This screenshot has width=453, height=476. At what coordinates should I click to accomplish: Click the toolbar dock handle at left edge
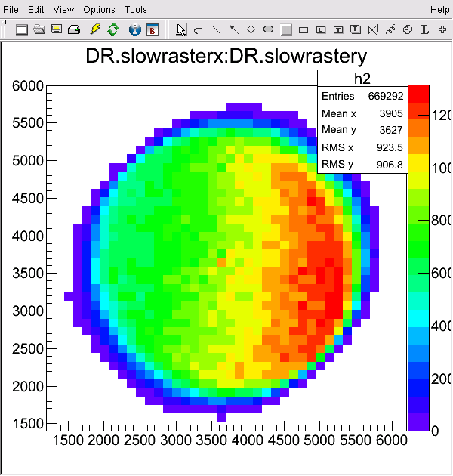click(4, 29)
